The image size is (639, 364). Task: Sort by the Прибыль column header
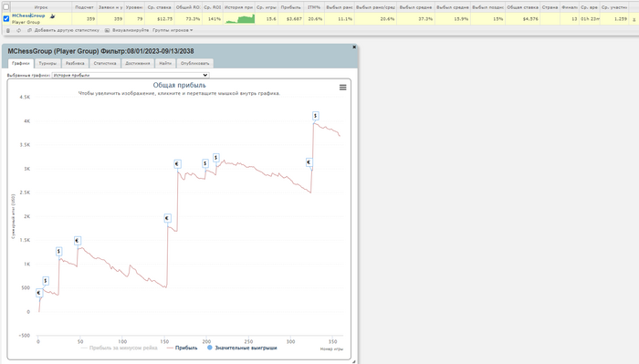[290, 7]
